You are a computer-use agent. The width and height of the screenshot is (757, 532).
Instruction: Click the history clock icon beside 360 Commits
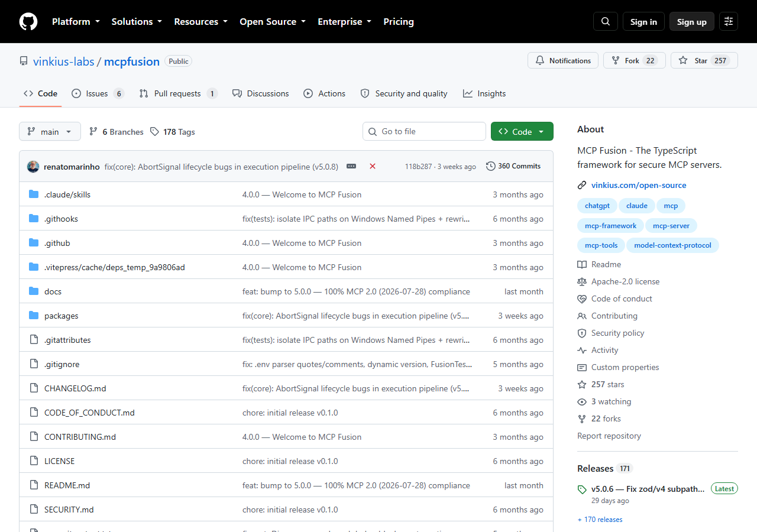tap(491, 166)
